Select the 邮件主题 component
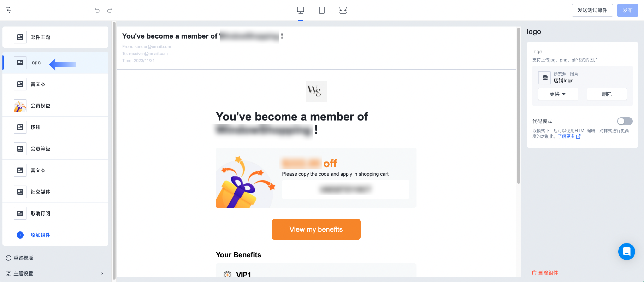644x282 pixels. 55,37
